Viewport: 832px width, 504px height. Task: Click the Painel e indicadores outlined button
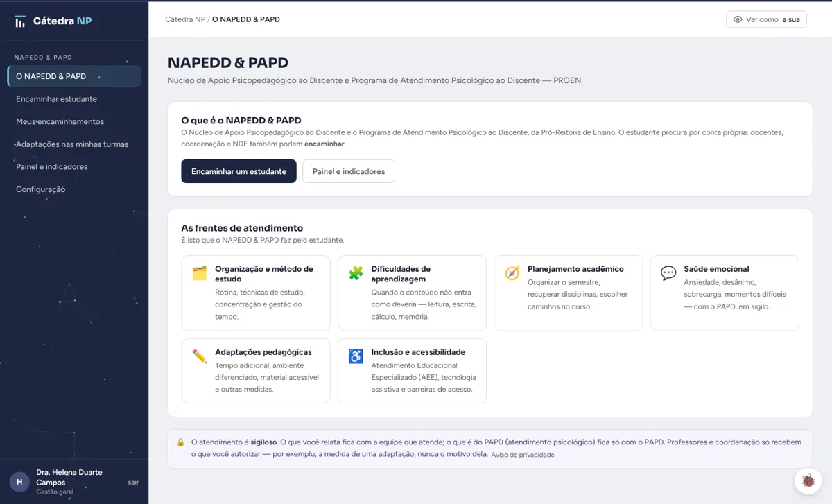coord(349,171)
